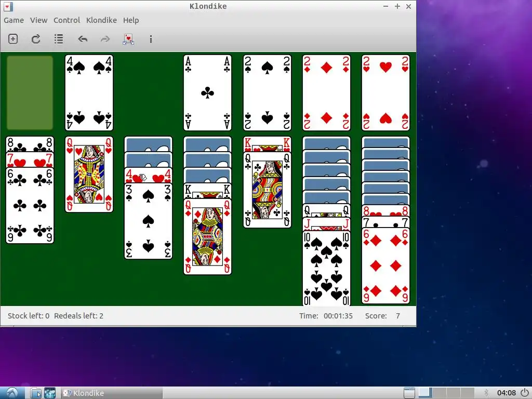Select the 7 of hearts in the first column
The image size is (532, 399).
[x=30, y=160]
